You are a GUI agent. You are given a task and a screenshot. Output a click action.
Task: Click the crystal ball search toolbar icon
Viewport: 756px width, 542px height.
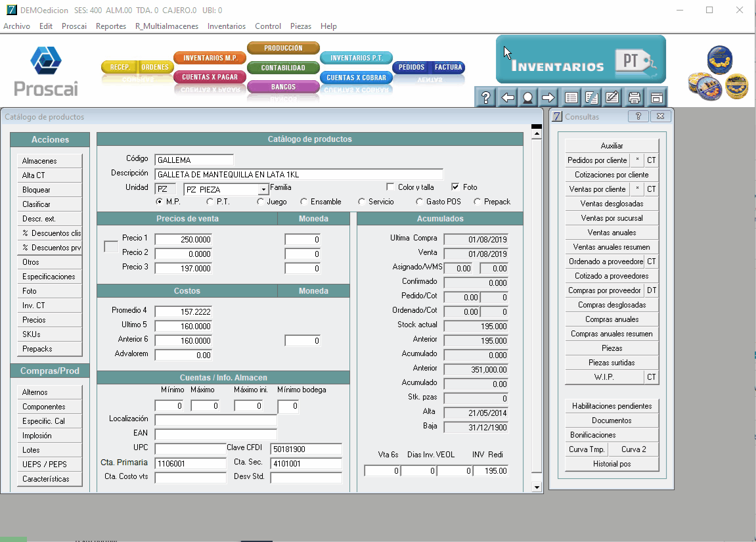pos(528,98)
